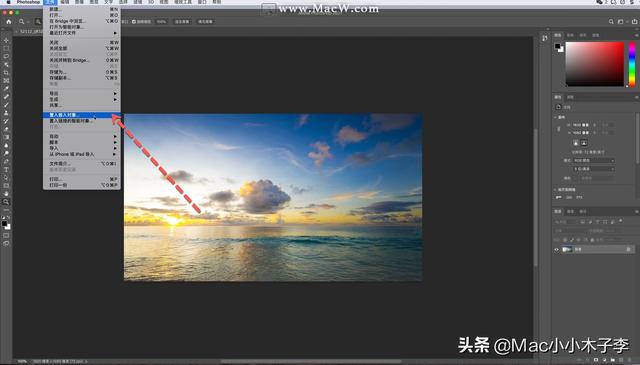Select landscape orientation button in Properties panel
This screenshot has height=365, width=640.
[584, 143]
